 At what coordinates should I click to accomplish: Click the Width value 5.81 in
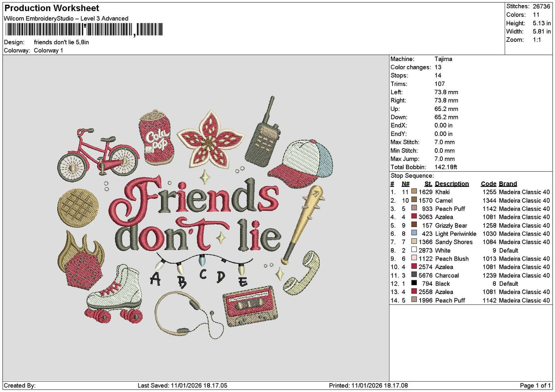coord(542,31)
